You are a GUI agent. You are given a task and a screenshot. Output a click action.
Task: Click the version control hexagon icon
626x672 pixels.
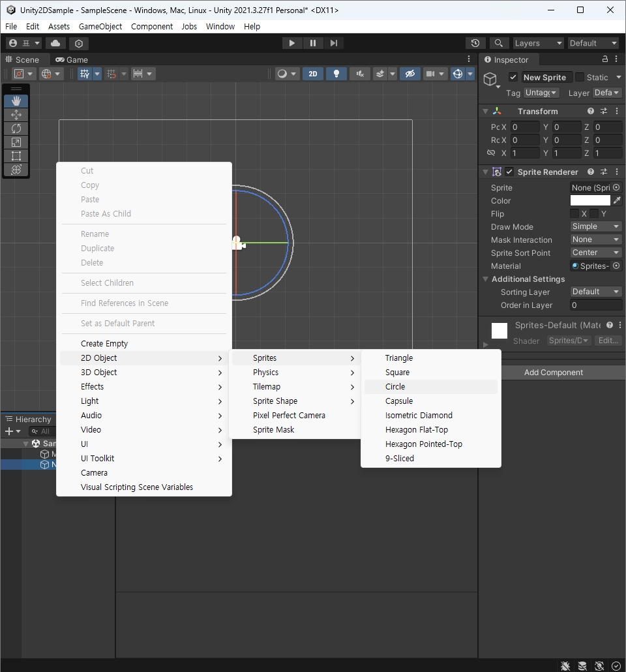click(79, 43)
